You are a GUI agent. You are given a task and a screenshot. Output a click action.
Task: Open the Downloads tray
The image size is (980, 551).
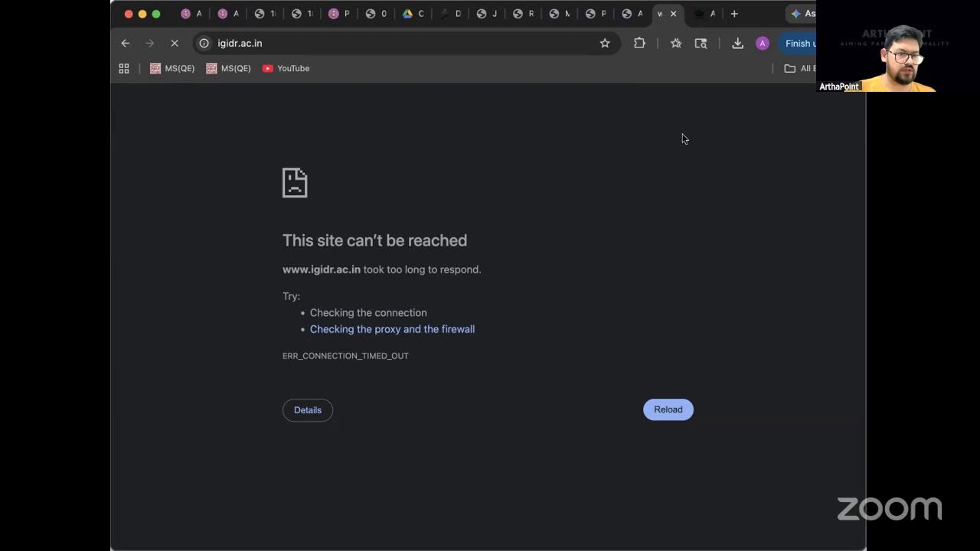pos(737,44)
